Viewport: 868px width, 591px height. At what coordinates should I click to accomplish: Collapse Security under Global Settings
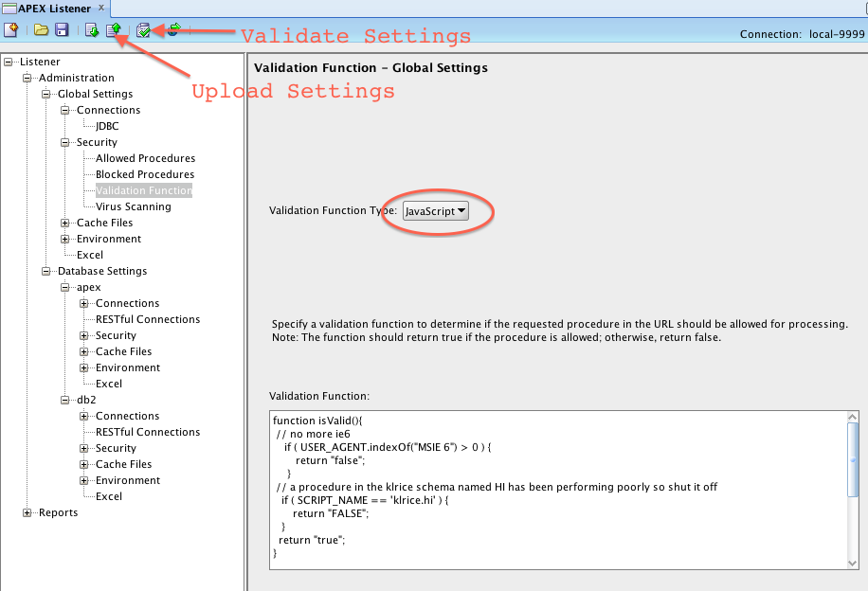[x=64, y=142]
